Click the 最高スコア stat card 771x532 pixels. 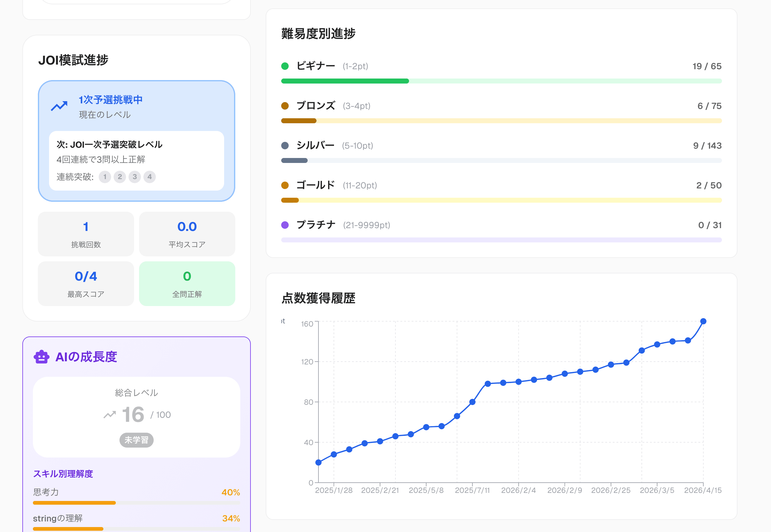pyautogui.click(x=86, y=284)
